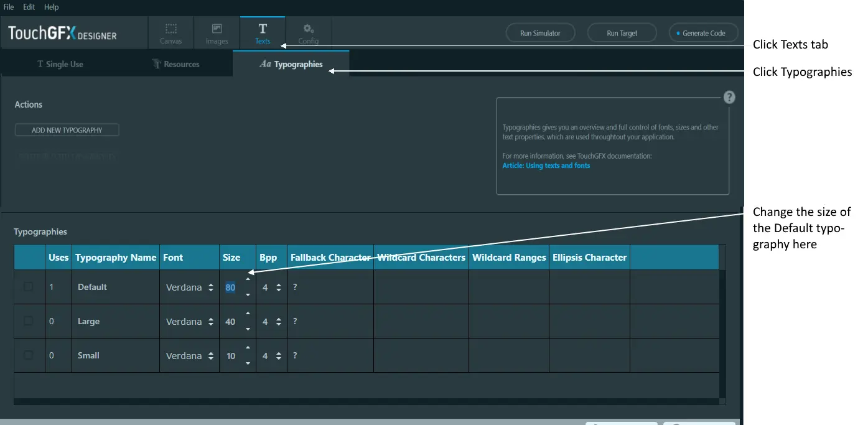Open the 'Using texts and fonts' article link
The width and height of the screenshot is (868, 425).
(x=546, y=166)
